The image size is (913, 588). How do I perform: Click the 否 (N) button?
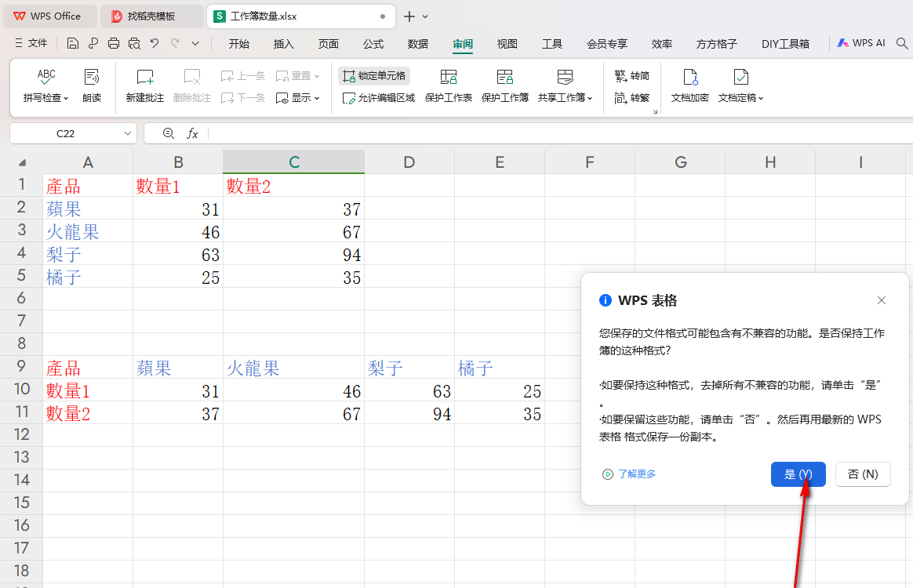click(863, 474)
